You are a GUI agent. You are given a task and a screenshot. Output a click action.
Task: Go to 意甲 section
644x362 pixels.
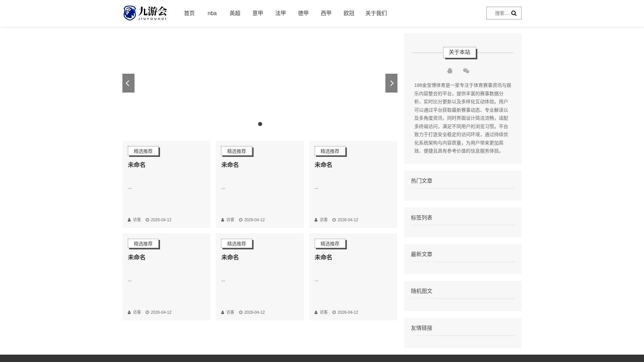tap(258, 13)
